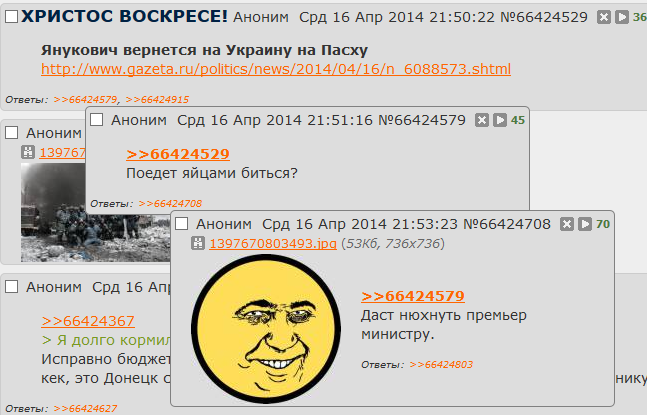
Task: Tick checkbox of post quoting >>66424367
Action: tap(12, 287)
